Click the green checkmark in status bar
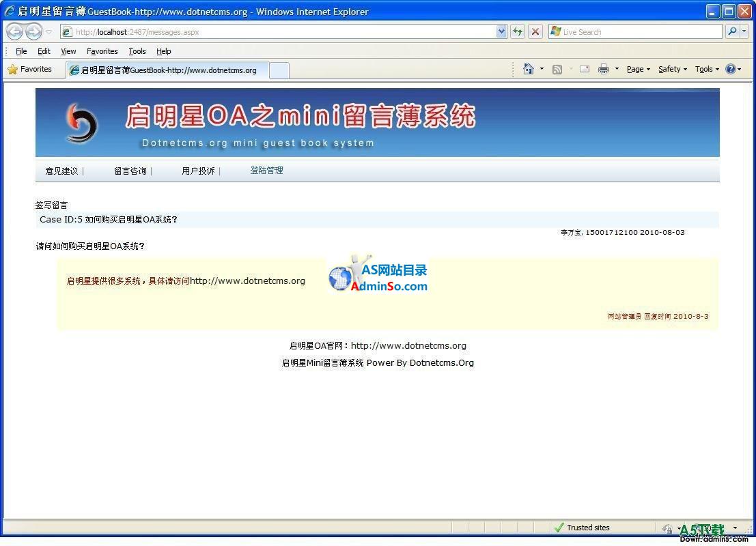This screenshot has width=756, height=546. click(x=559, y=528)
